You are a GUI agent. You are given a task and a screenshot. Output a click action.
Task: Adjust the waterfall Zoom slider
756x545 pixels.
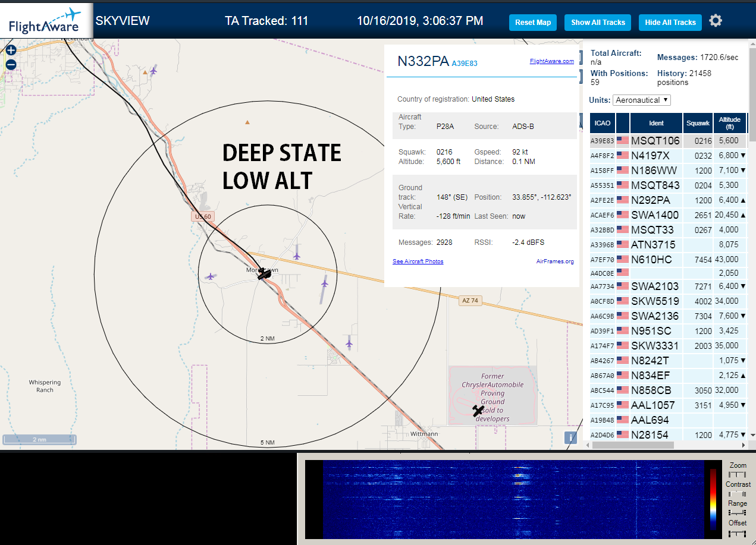(x=738, y=474)
